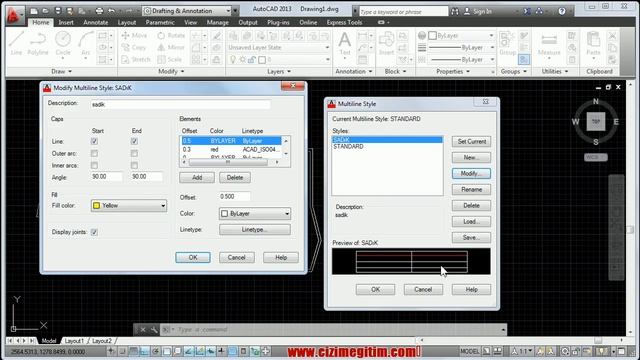The width and height of the screenshot is (640, 360).
Task: Select the Line tool in Draw panel
Action: [16, 43]
